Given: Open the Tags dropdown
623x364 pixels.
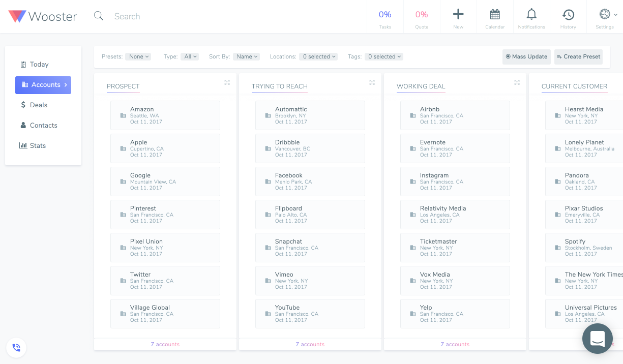Looking at the screenshot, I should (384, 56).
